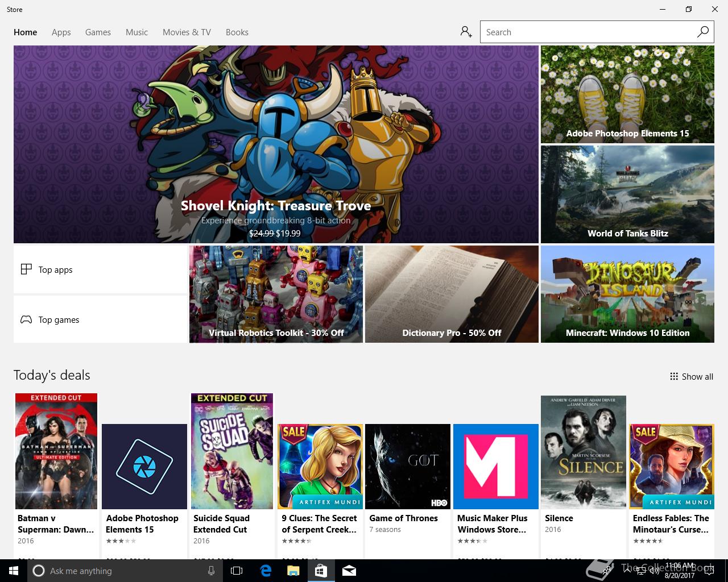
Task: Click the Store taskbar icon
Action: click(x=321, y=571)
